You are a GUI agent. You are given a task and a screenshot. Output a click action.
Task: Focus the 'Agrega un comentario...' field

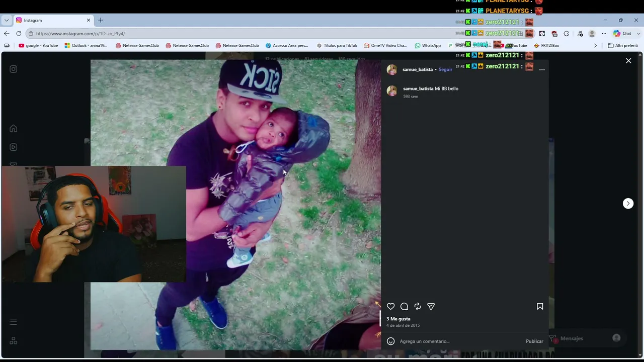pyautogui.click(x=460, y=341)
